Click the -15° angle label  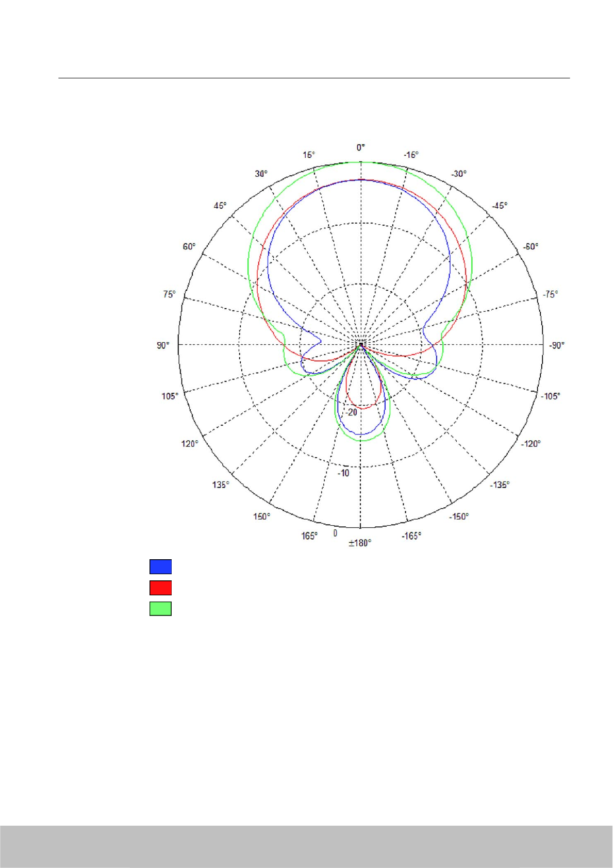(x=411, y=155)
